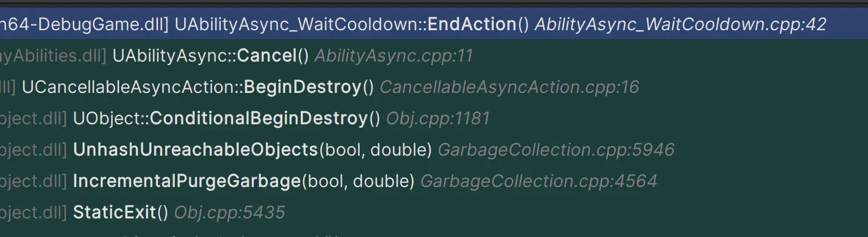Image resolution: width=868 pixels, height=237 pixels.
Task: Click the Obj.cpp:5435 source location
Action: pos(229,213)
